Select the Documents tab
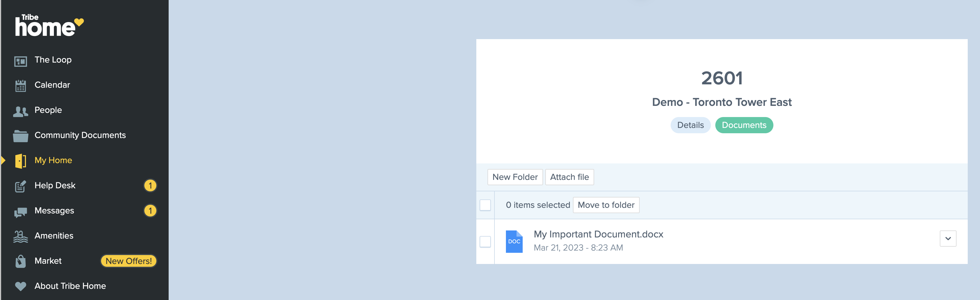 (744, 125)
